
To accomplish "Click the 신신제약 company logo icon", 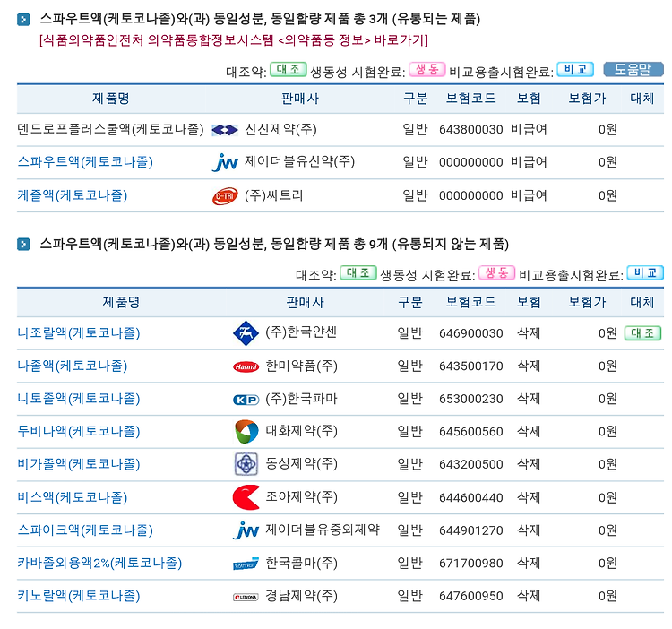I will pyautogui.click(x=225, y=130).
